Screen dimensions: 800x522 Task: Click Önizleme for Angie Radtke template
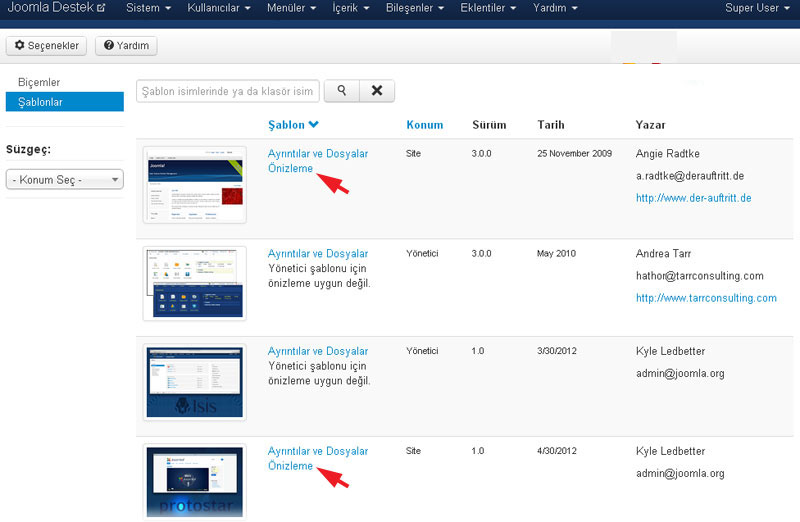[x=290, y=168]
